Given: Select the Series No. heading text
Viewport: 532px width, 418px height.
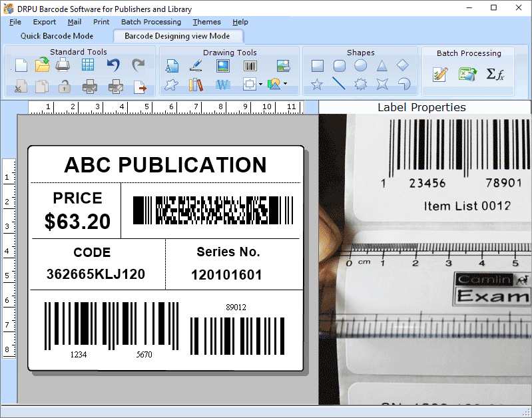Looking at the screenshot, I should coord(228,252).
